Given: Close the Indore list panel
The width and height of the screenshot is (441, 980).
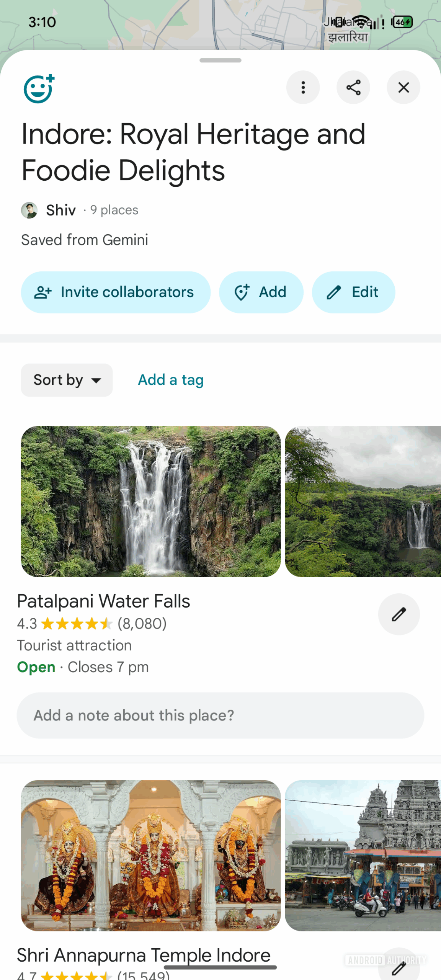Looking at the screenshot, I should 403,88.
